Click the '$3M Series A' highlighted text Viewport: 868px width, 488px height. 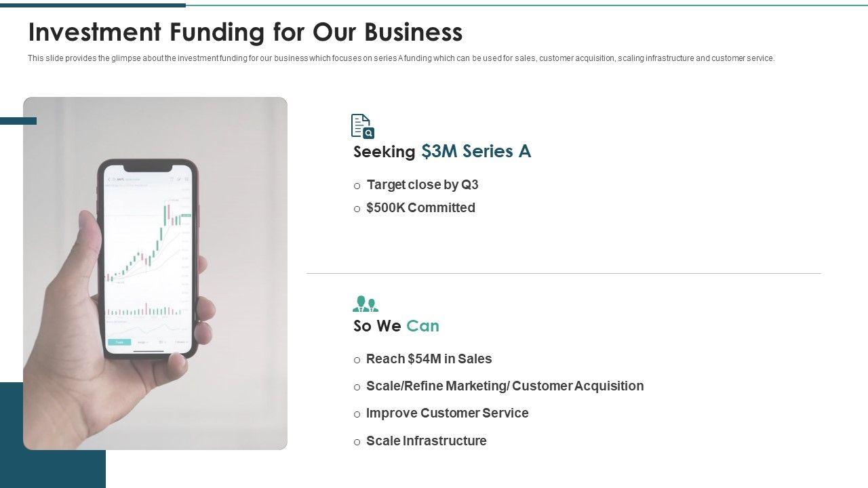(x=475, y=151)
